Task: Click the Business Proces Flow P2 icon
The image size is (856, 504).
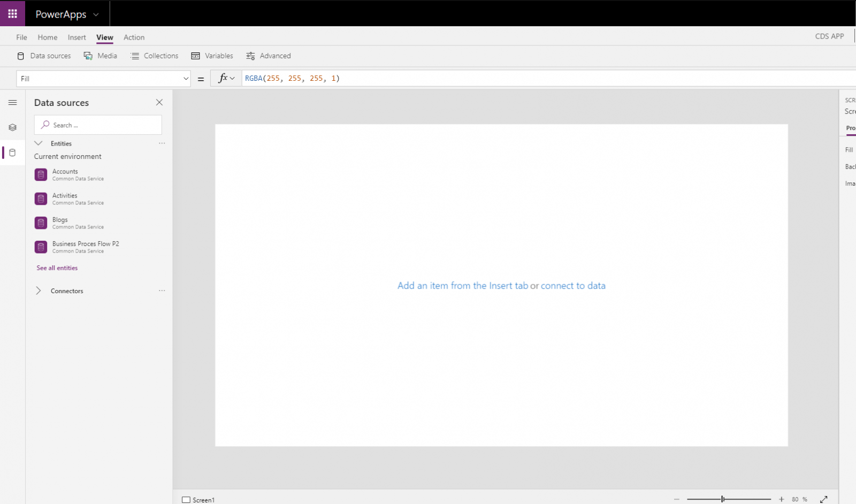Action: point(41,247)
